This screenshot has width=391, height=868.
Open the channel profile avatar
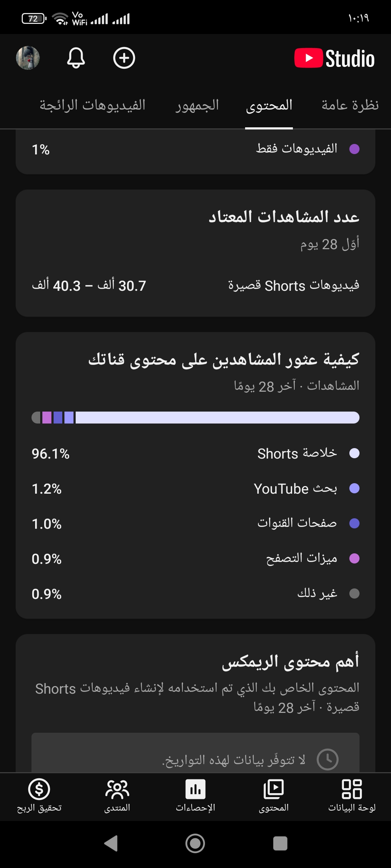(28, 58)
